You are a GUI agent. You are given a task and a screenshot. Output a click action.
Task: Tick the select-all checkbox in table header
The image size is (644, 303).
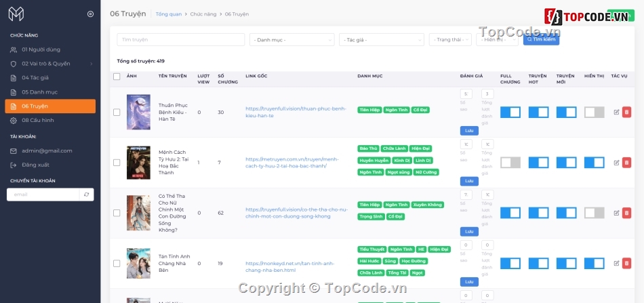tap(117, 76)
